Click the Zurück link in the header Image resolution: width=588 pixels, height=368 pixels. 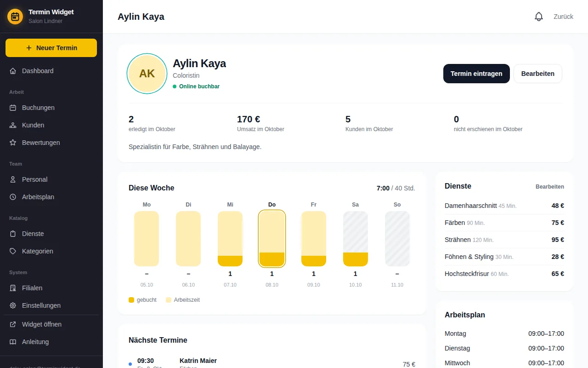(x=564, y=17)
